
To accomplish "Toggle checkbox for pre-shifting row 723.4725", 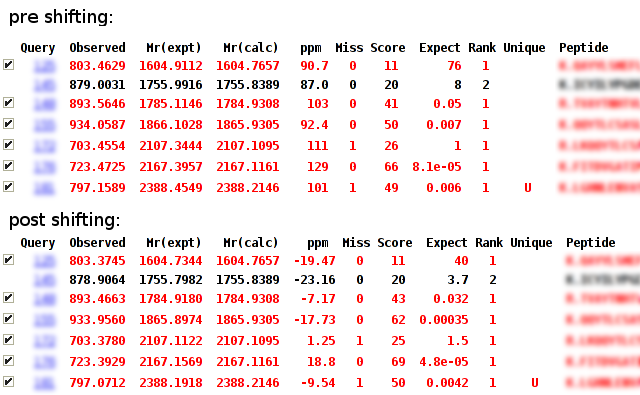I will [9, 166].
